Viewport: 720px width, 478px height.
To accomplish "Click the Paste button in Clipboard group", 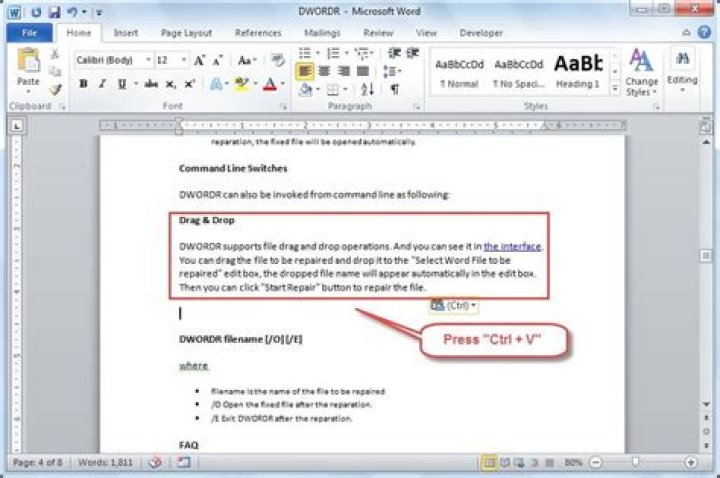I will [x=28, y=71].
